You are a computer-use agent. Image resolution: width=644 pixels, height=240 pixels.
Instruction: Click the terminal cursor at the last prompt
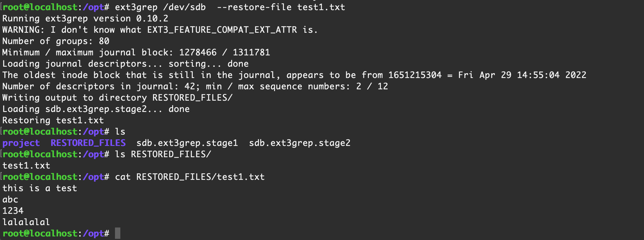[x=118, y=233]
